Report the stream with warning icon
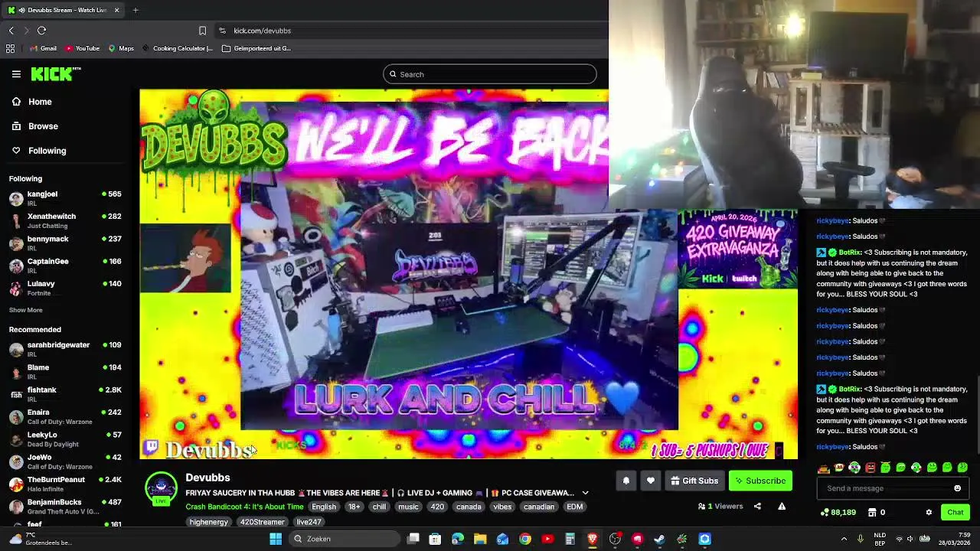Viewport: 980px width, 551px height. 782,506
